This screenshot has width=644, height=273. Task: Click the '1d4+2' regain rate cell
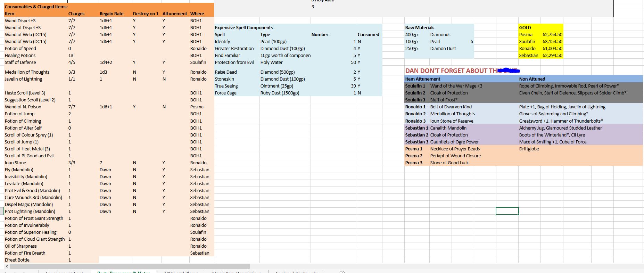106,62
